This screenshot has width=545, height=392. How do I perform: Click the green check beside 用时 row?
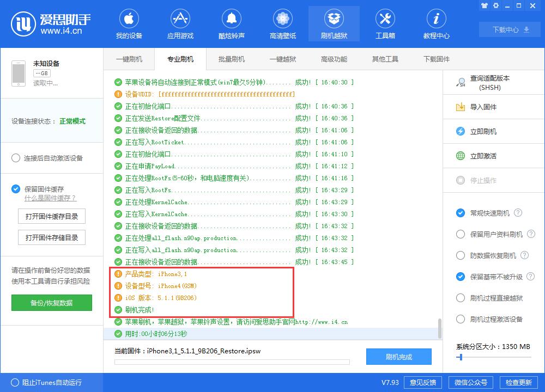[x=118, y=334]
